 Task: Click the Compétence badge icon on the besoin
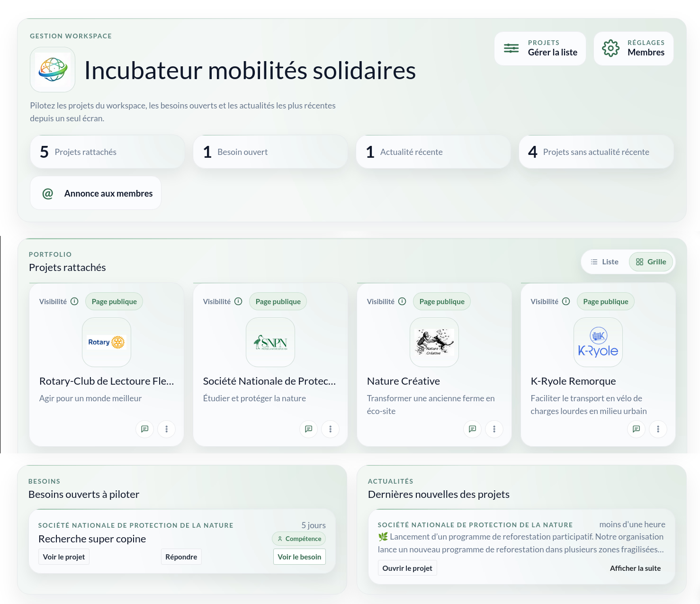(x=279, y=539)
